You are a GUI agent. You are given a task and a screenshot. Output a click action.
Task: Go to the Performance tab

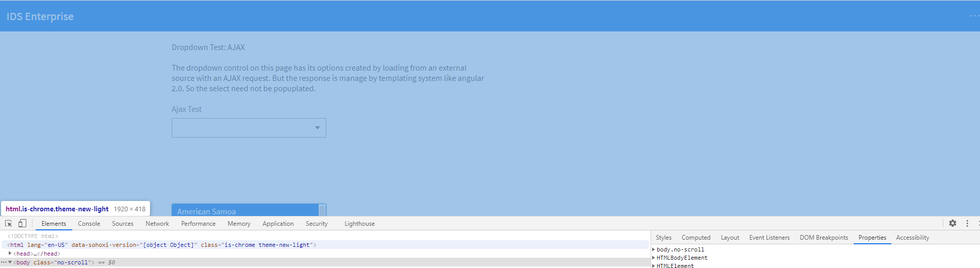tap(198, 224)
